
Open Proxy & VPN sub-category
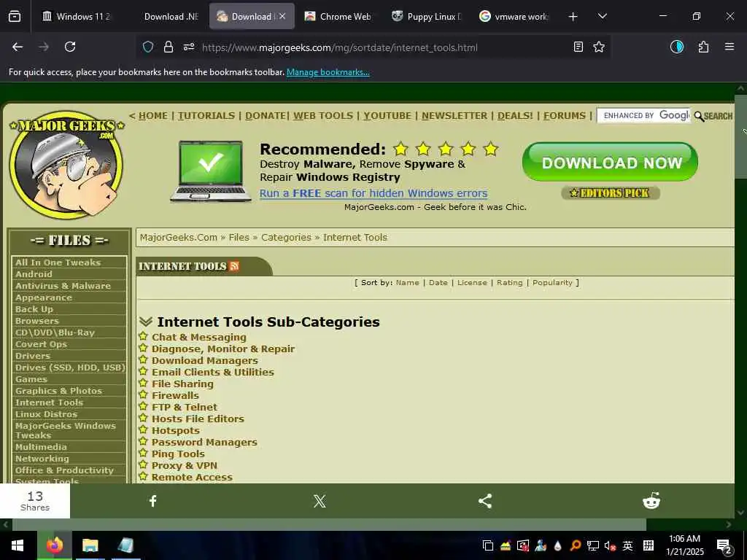click(185, 466)
